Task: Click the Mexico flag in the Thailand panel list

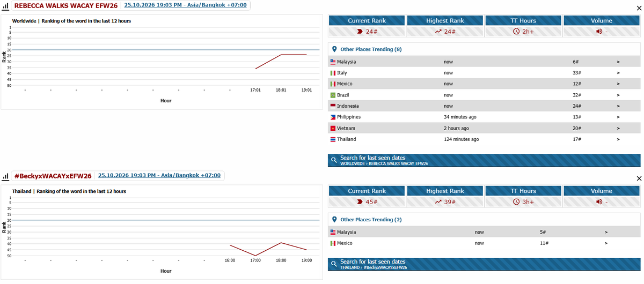Action: click(x=333, y=243)
